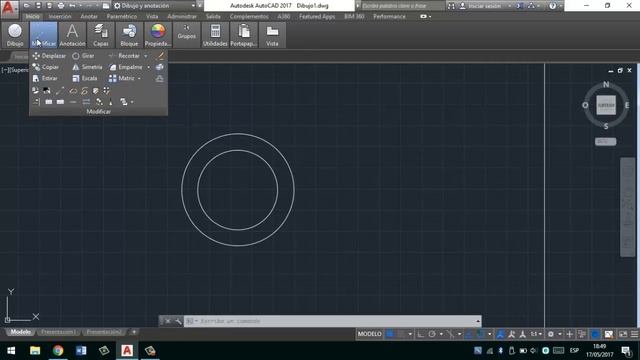Select the Simetría mirror tool
Image resolution: width=640 pixels, height=360 pixels.
(x=87, y=67)
